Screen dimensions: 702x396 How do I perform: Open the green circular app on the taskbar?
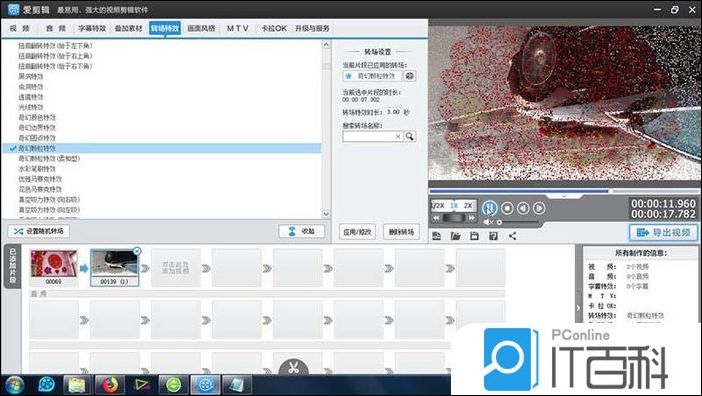click(x=174, y=385)
